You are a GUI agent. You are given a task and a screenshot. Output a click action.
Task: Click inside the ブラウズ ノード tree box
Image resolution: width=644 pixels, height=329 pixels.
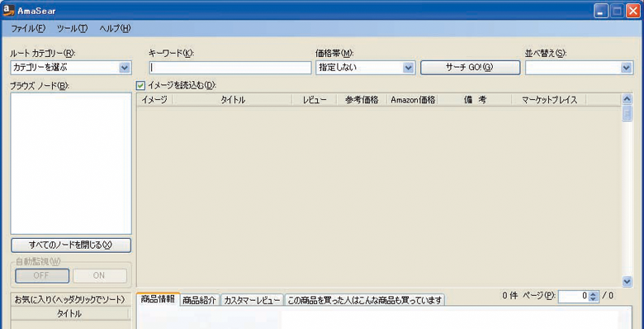tap(71, 164)
